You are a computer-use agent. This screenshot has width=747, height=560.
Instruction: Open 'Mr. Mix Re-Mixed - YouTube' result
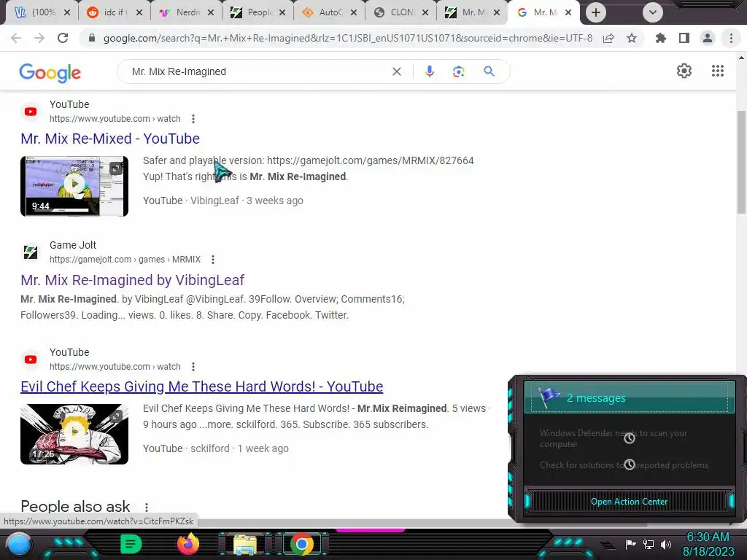point(110,139)
